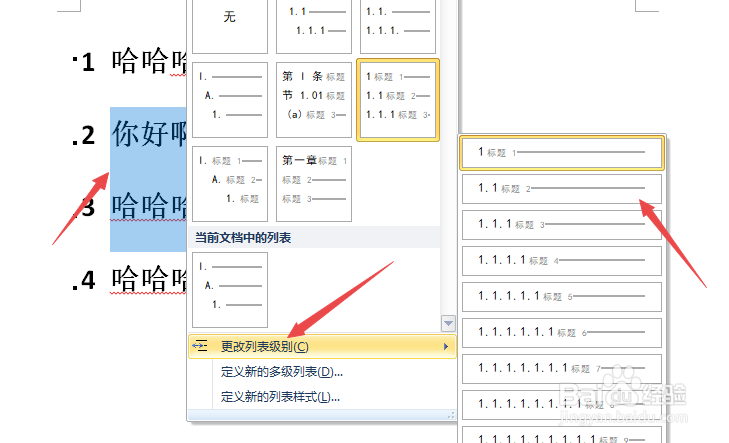Click the gallery scroll-down arrow
Viewport: 729px width, 443px height.
[448, 323]
